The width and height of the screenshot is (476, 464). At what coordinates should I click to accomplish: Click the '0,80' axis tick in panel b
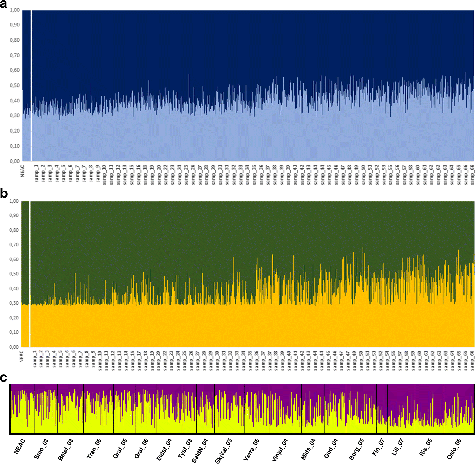tap(14, 230)
